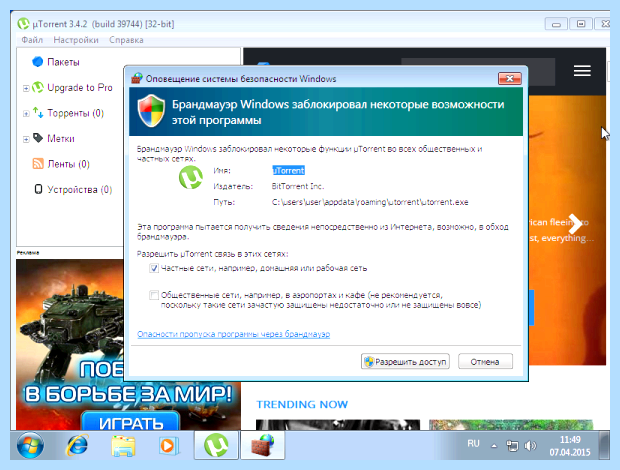Click Отмена in the firewall dialog

pos(485,361)
